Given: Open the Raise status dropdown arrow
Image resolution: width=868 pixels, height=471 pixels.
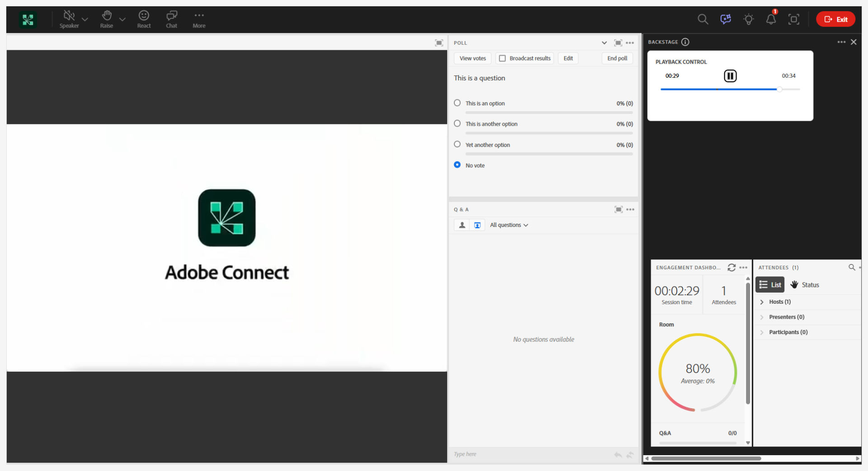Looking at the screenshot, I should (122, 19).
